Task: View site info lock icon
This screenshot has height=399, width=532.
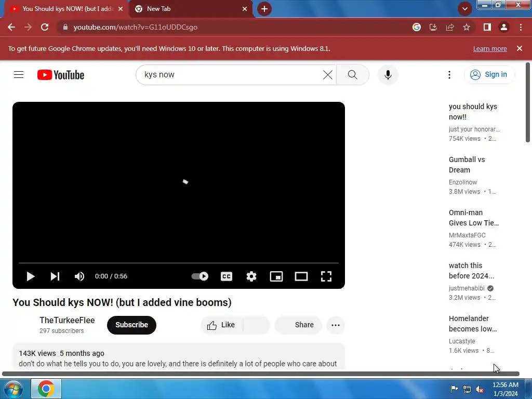Action: pos(65,27)
